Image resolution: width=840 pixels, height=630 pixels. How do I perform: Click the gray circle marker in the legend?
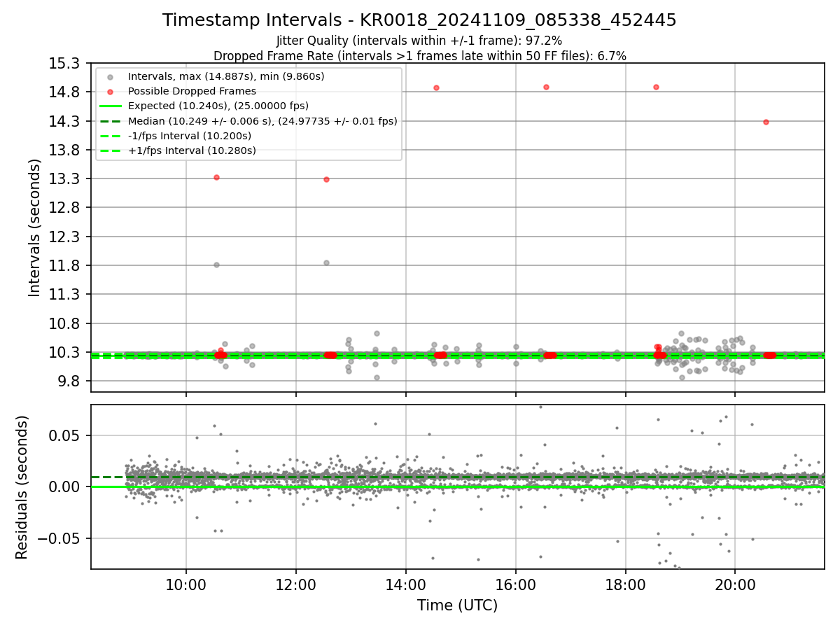(x=110, y=76)
